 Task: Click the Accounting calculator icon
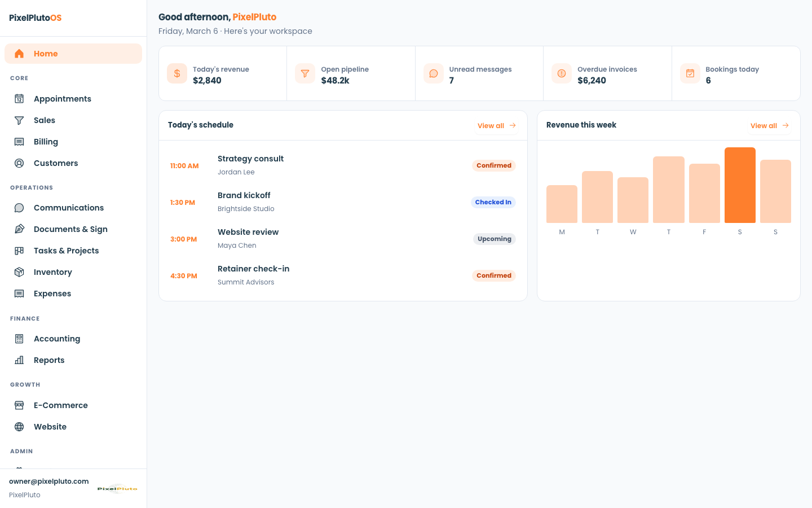(19, 339)
